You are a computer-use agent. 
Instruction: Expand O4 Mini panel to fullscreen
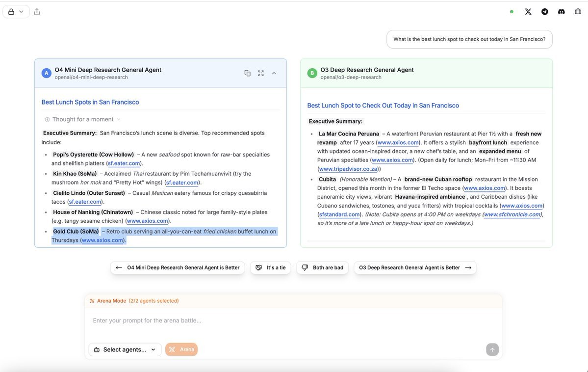coord(260,73)
